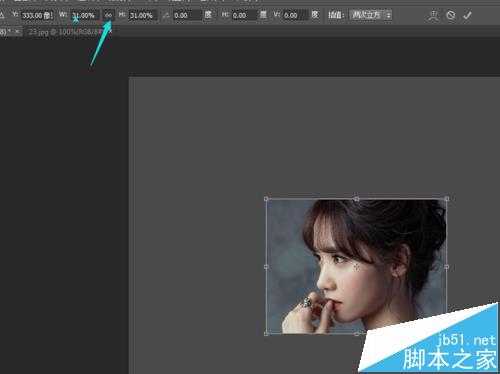The width and height of the screenshot is (500, 374).
Task: Switch to warp mode icon
Action: 433,15
